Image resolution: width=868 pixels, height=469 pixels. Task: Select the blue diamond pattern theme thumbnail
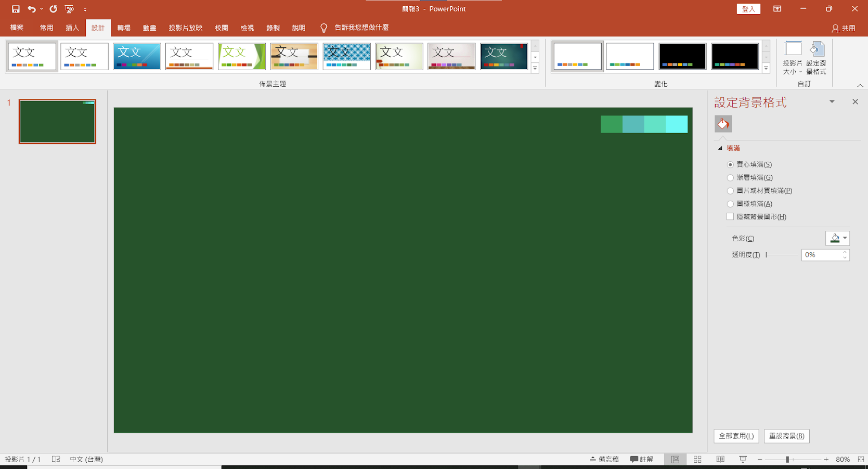347,56
